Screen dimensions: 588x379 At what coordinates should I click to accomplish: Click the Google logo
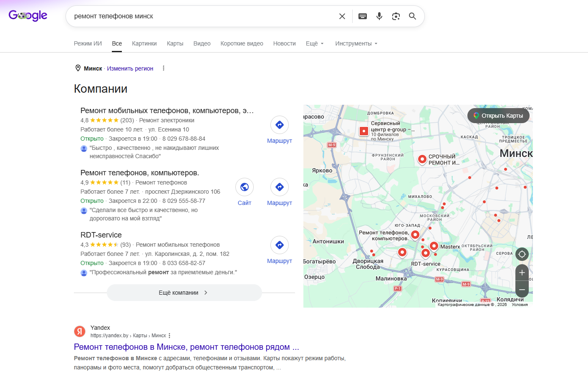pyautogui.click(x=28, y=16)
